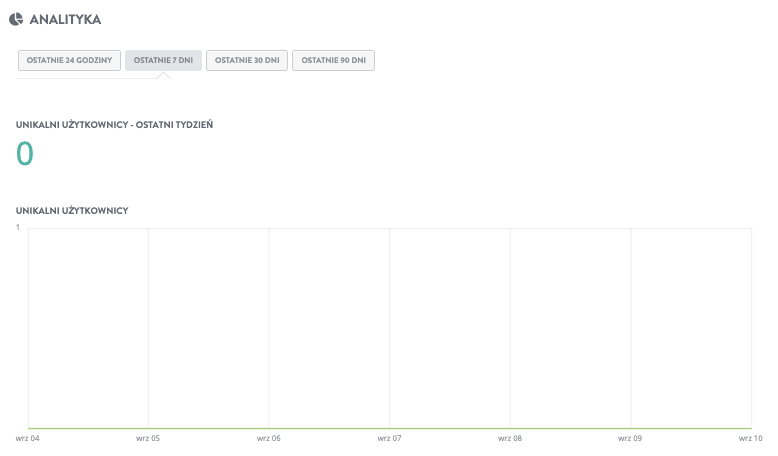Click the Analityka heading text
This screenshot has height=456, width=778.
65,19
